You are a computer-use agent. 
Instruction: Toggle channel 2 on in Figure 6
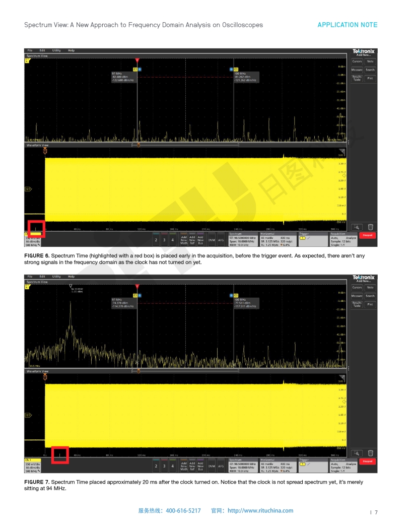click(156, 240)
